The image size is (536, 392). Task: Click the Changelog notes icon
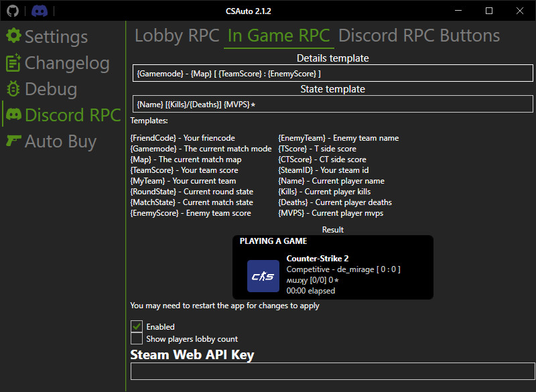pos(13,62)
